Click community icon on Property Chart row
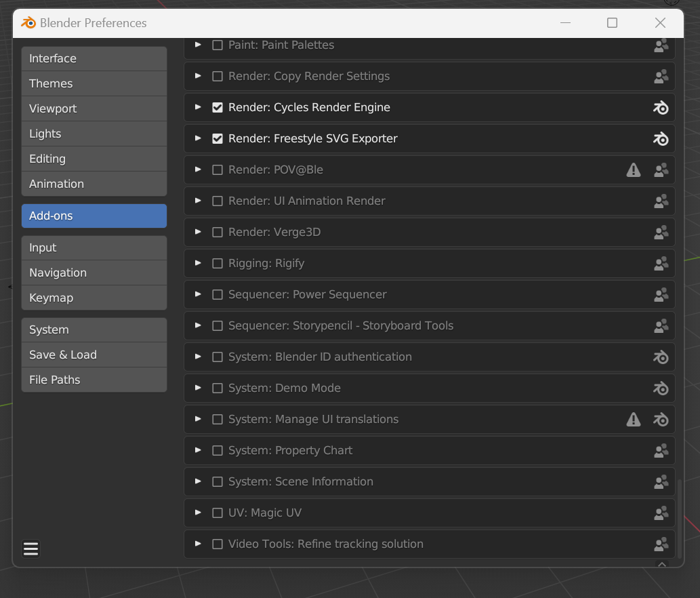The width and height of the screenshot is (700, 598). [x=661, y=451]
